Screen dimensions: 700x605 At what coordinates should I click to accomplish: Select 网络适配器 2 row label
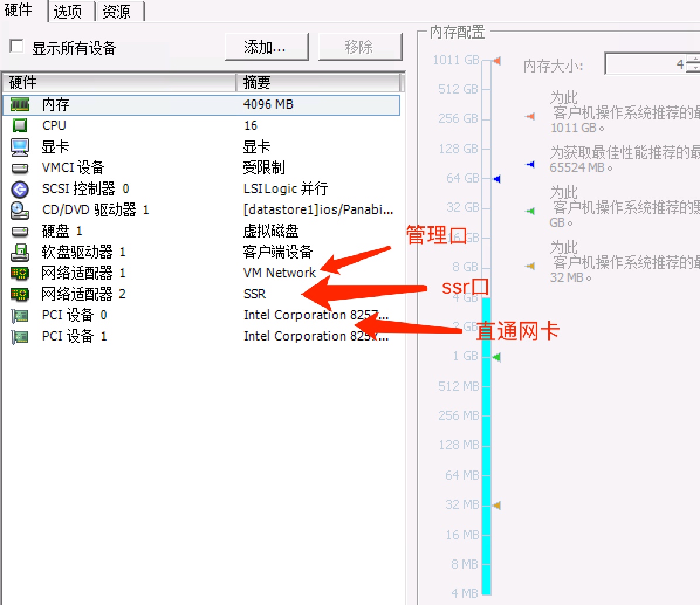pos(84,294)
